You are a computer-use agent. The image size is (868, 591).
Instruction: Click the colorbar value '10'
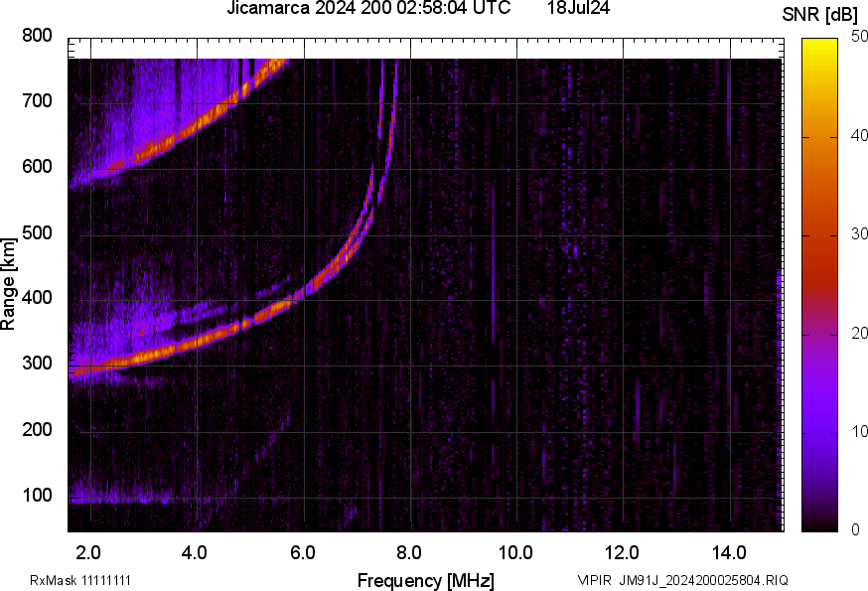click(859, 431)
